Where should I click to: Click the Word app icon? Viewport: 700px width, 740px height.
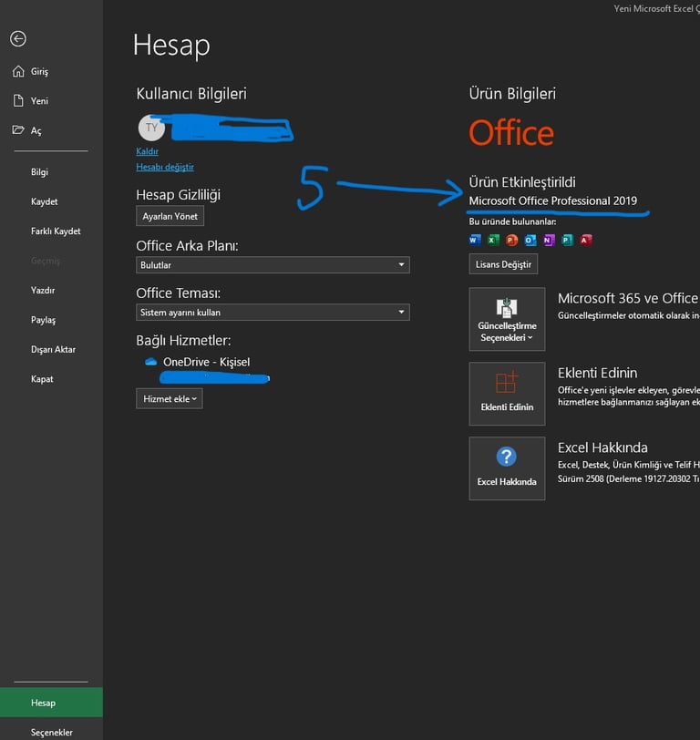point(475,241)
